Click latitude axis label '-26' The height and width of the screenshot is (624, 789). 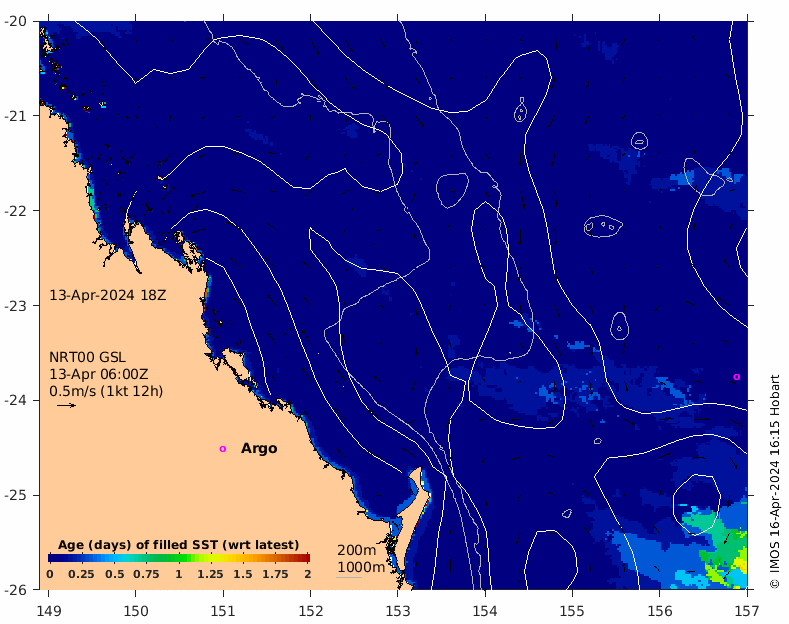[x=16, y=589]
